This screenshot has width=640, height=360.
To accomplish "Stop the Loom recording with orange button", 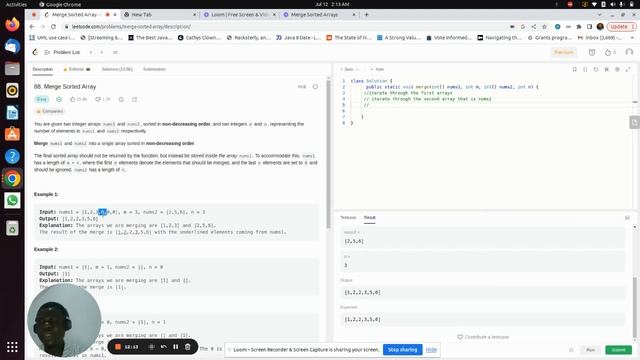I will 118,347.
